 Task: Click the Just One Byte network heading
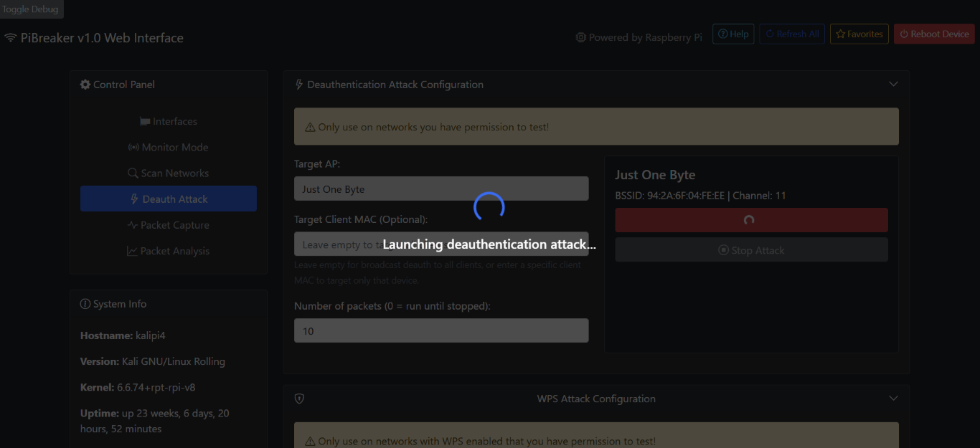click(x=655, y=175)
